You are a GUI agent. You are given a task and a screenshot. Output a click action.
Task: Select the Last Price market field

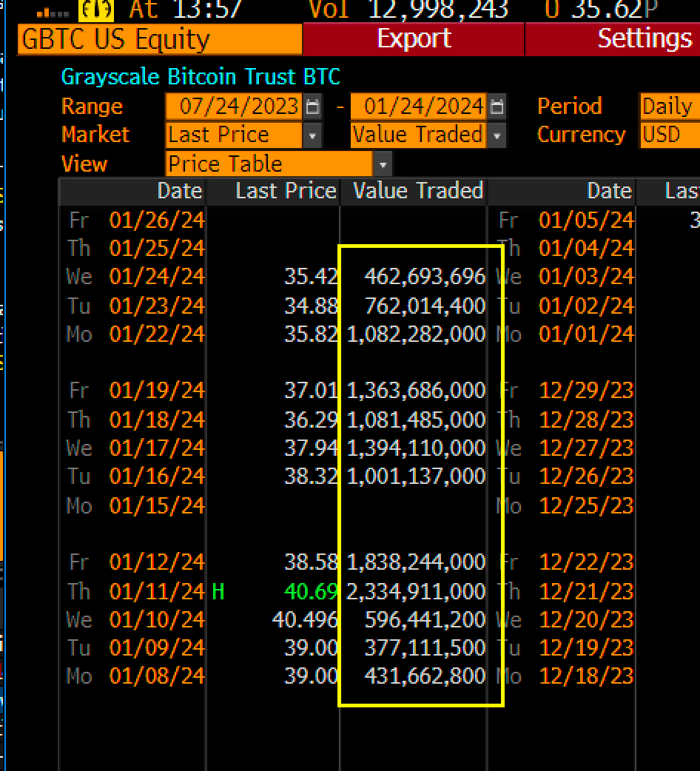[234, 135]
